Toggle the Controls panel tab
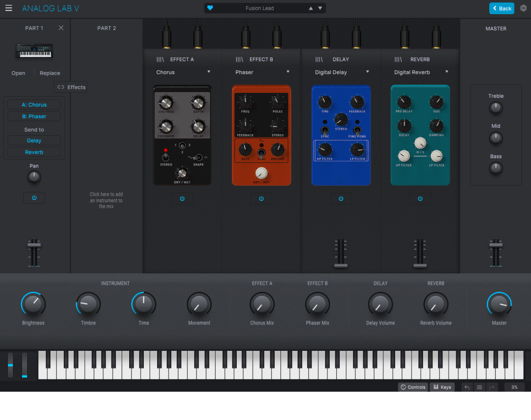Screen dimensions: 531x420 (413, 387)
